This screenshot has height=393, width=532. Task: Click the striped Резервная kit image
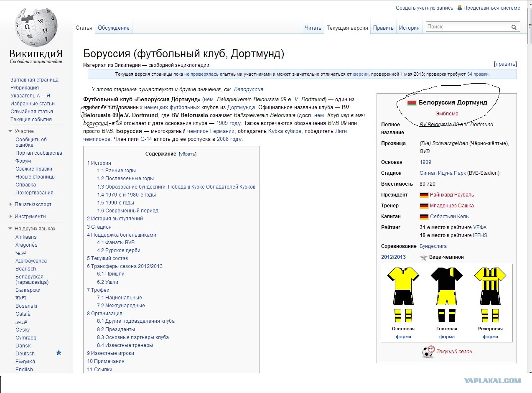coord(490,294)
